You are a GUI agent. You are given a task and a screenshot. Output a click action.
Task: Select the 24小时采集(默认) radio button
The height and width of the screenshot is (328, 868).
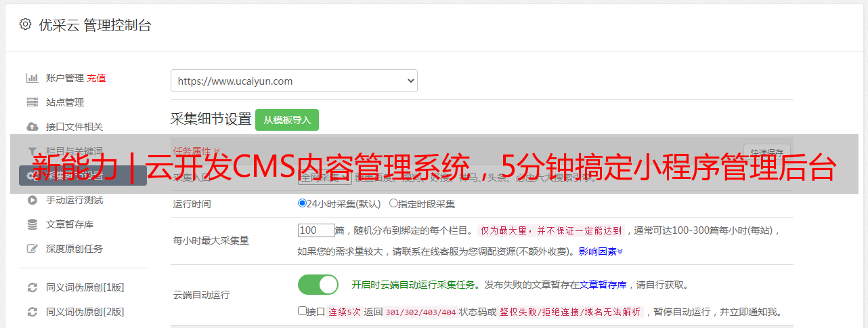[x=302, y=203]
